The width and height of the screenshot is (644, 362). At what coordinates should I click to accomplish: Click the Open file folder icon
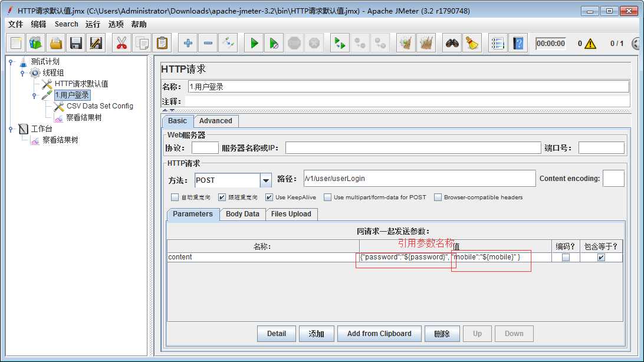(56, 43)
